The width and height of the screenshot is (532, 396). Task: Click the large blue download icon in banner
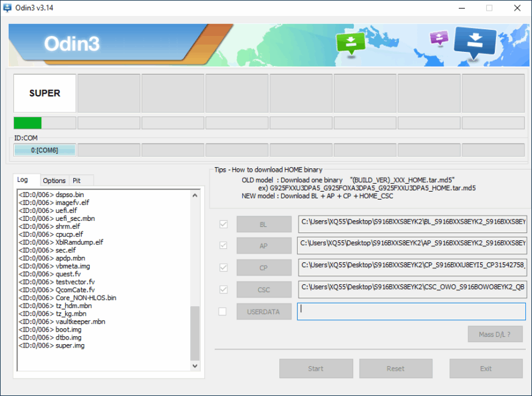(475, 40)
